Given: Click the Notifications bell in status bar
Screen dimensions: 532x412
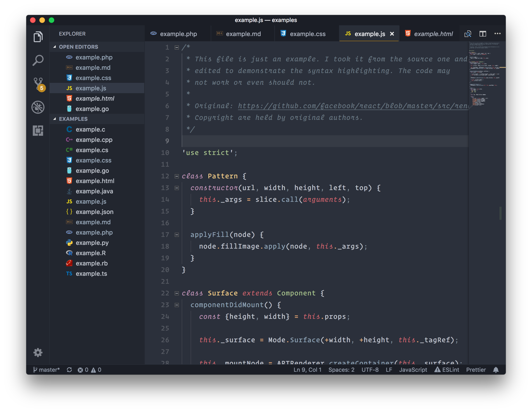Looking at the screenshot, I should click(x=498, y=369).
